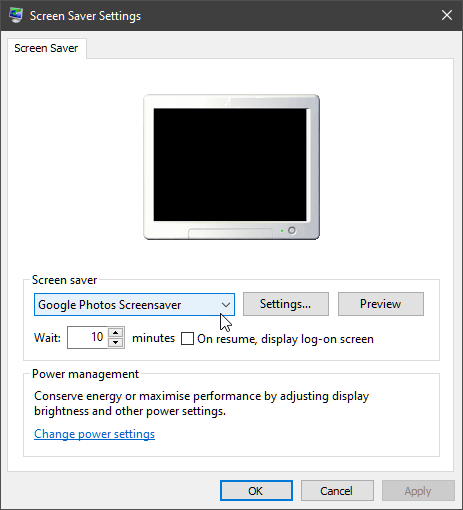This screenshot has width=463, height=510.
Task: Open the Change power settings link
Action: [x=94, y=434]
